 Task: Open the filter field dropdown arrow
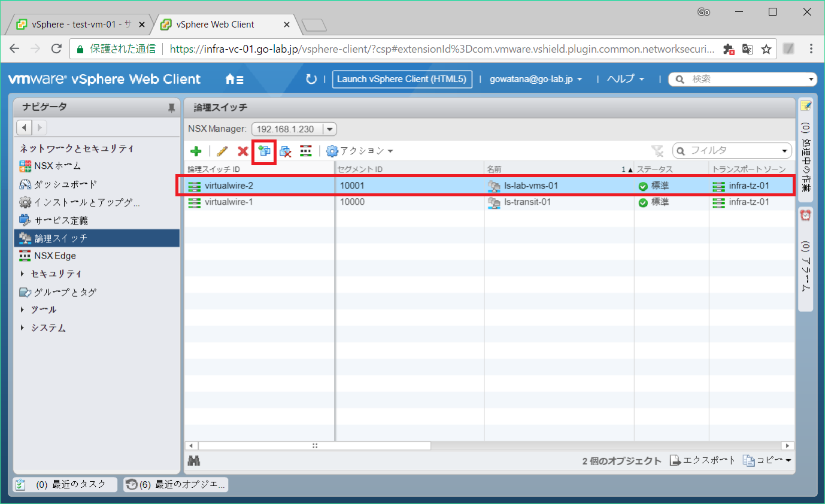point(785,151)
